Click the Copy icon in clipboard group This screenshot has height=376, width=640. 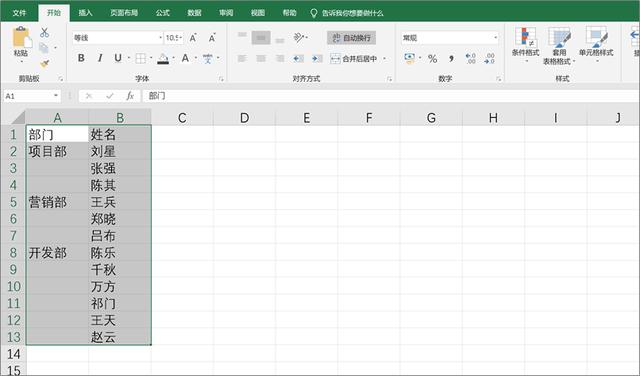(x=44, y=48)
